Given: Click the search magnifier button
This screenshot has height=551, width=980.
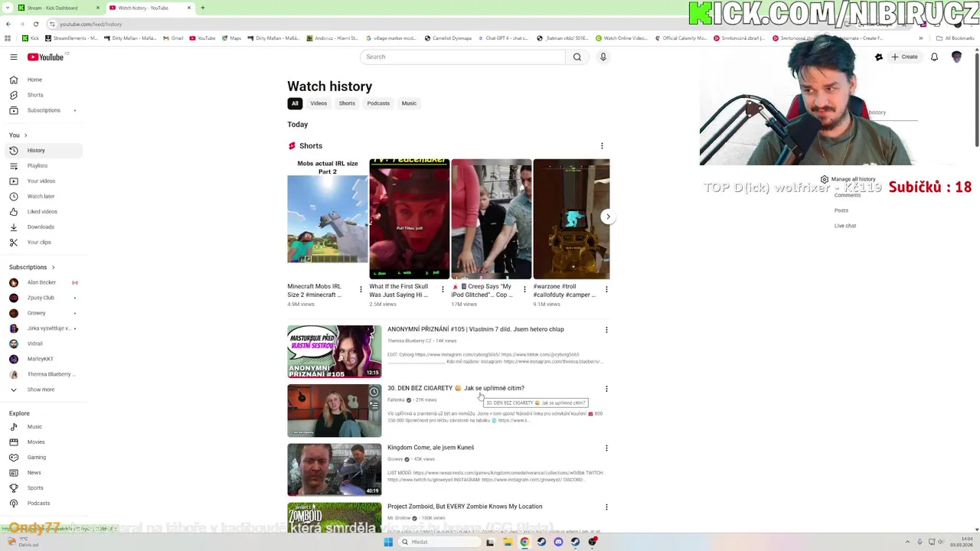Looking at the screenshot, I should pyautogui.click(x=577, y=57).
